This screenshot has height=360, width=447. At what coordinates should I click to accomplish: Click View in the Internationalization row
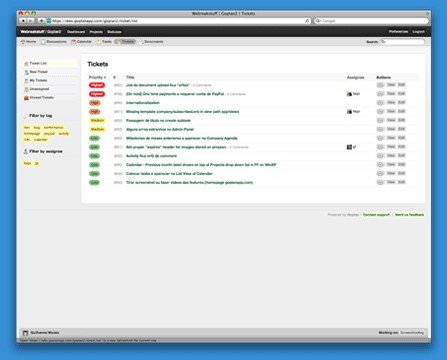point(391,103)
